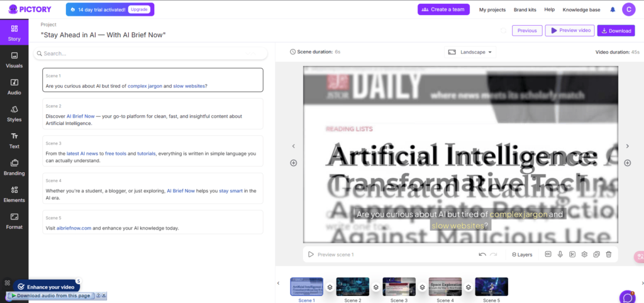This screenshot has height=303, width=644.
Task: Open Brand kits
Action: tap(525, 9)
